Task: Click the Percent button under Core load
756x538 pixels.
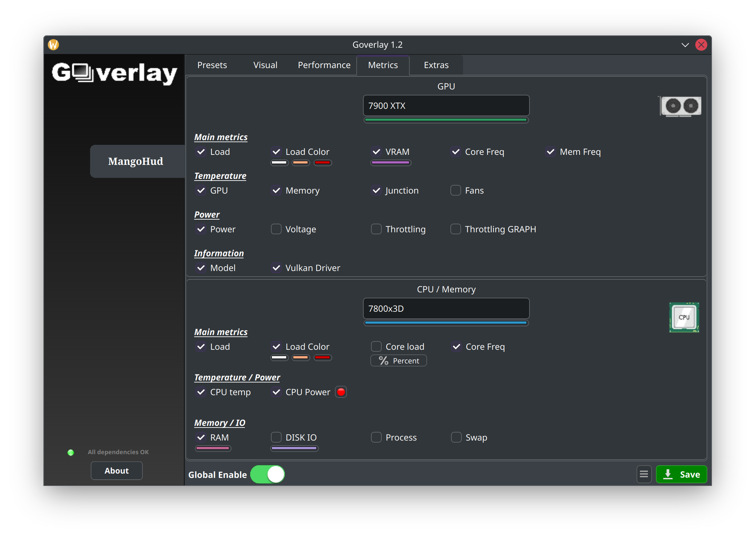Action: coord(399,361)
